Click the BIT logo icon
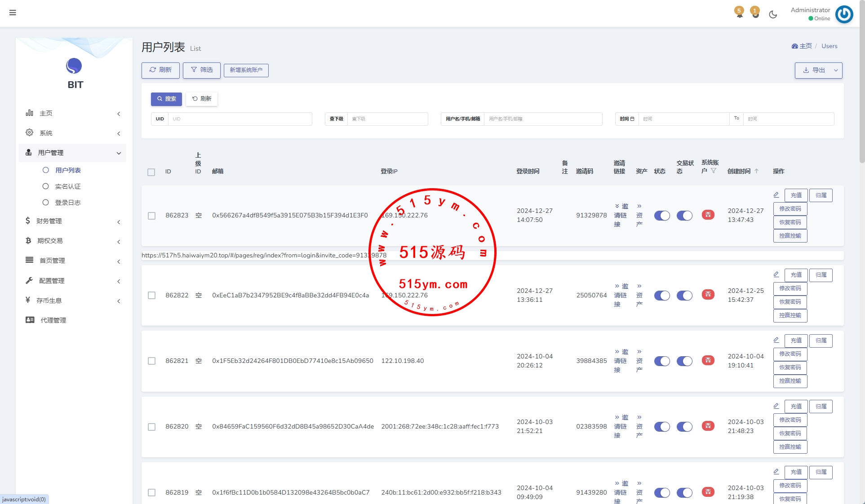This screenshot has height=504, width=865. pos(74,66)
